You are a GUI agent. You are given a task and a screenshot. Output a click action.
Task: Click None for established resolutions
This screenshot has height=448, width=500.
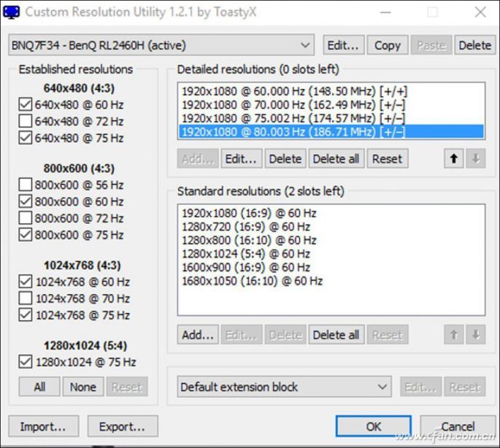pyautogui.click(x=83, y=387)
